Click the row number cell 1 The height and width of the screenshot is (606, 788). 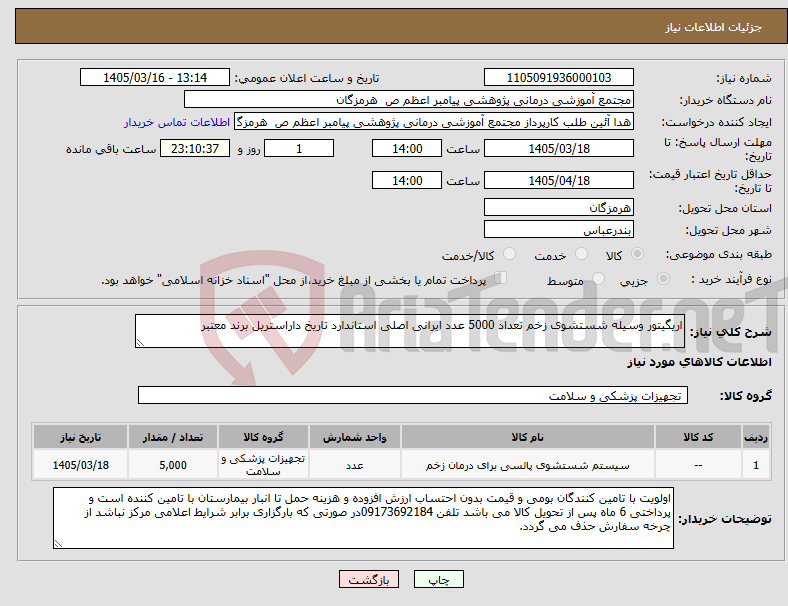755,465
